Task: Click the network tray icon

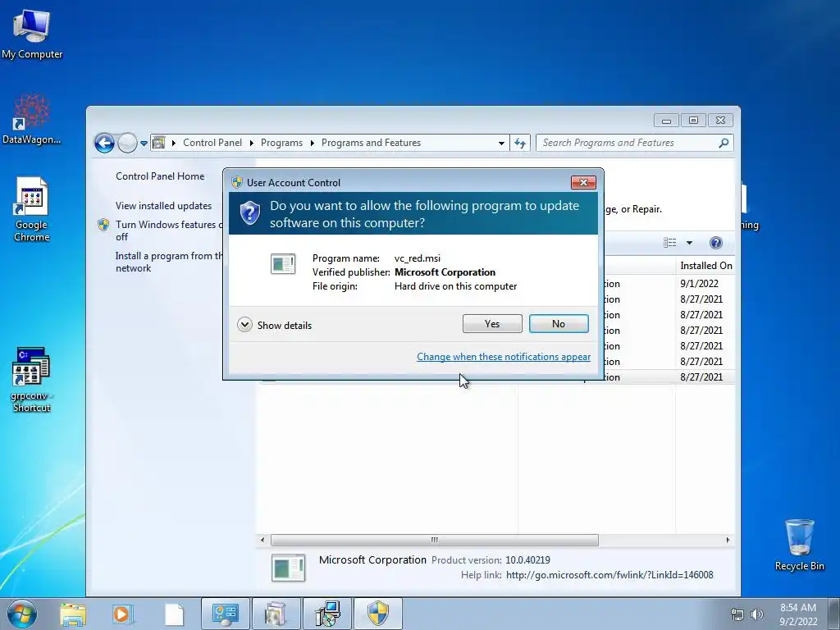Action: (x=737, y=614)
